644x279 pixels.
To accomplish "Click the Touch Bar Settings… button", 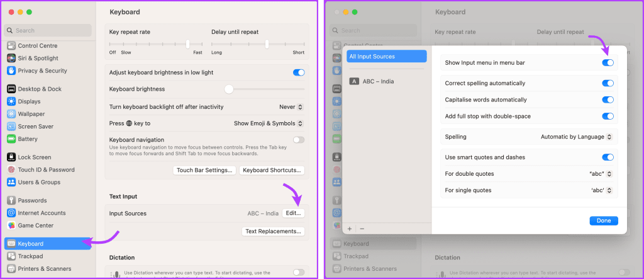I will (x=204, y=170).
